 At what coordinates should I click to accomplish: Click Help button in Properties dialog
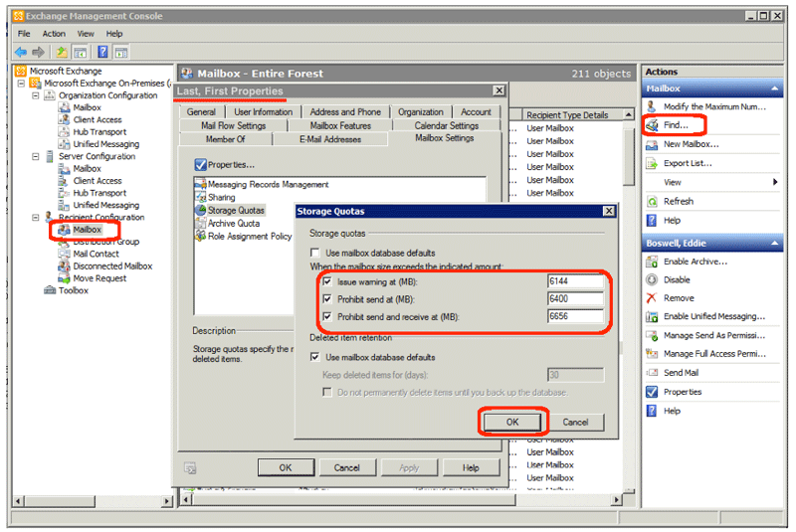(471, 467)
